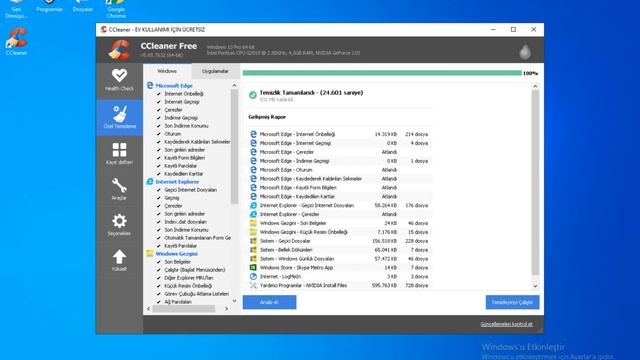Open Seçenekler gear settings
640x360 pixels.
pos(119,224)
